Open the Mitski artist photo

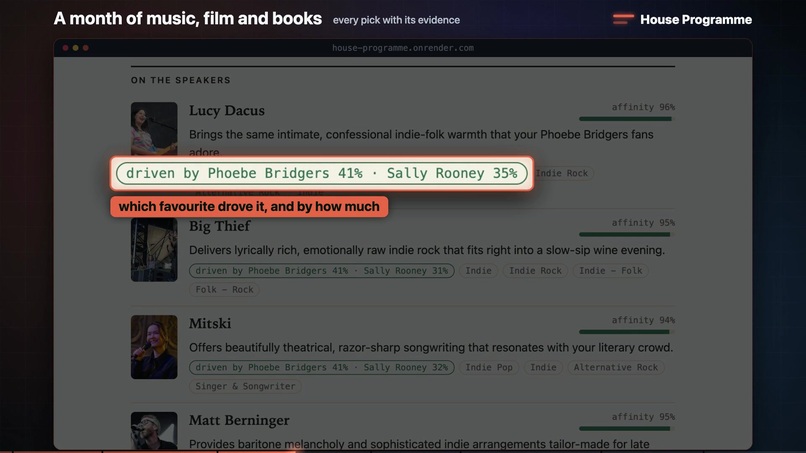[x=154, y=347]
